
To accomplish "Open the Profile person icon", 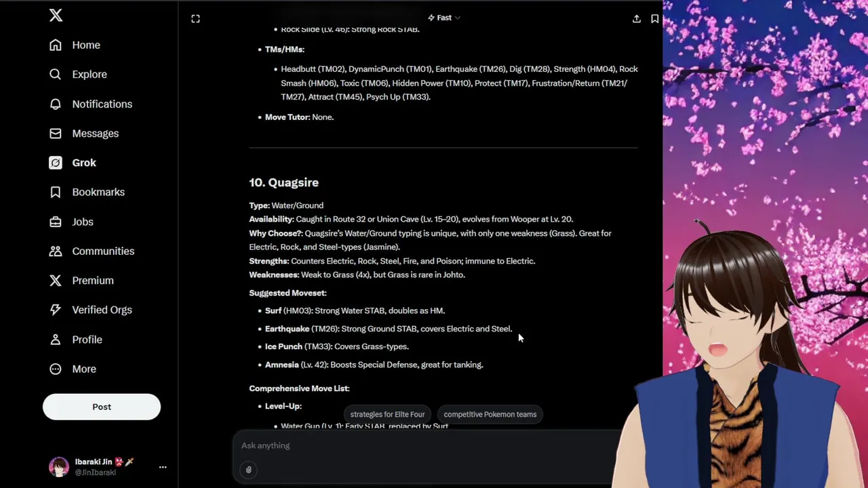I will 56,340.
